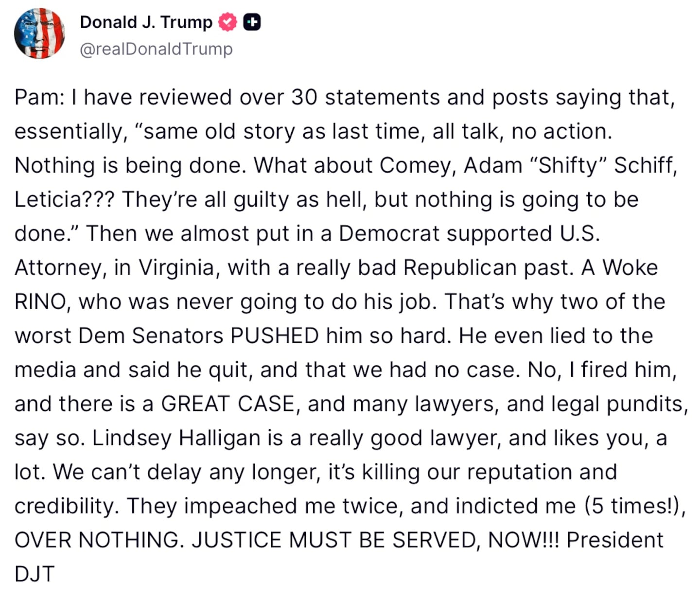Click the signature "DJT" at post end
The width and height of the screenshot is (700, 595).
point(34,574)
